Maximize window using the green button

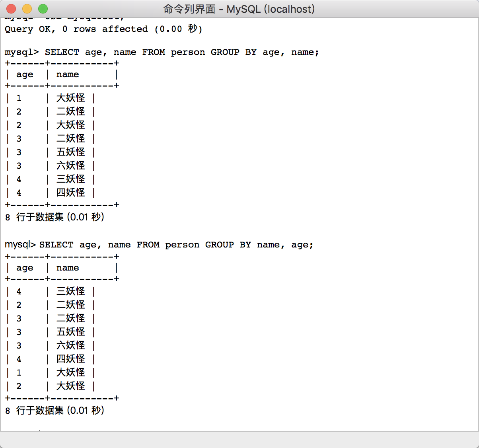click(43, 9)
